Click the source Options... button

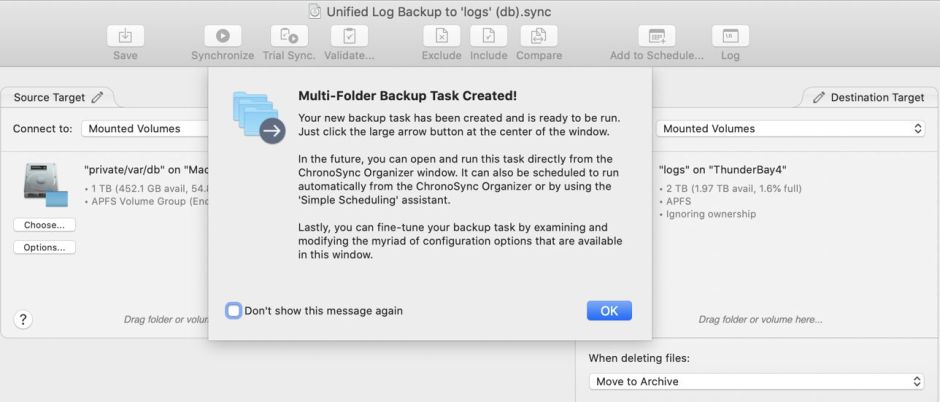(x=44, y=247)
